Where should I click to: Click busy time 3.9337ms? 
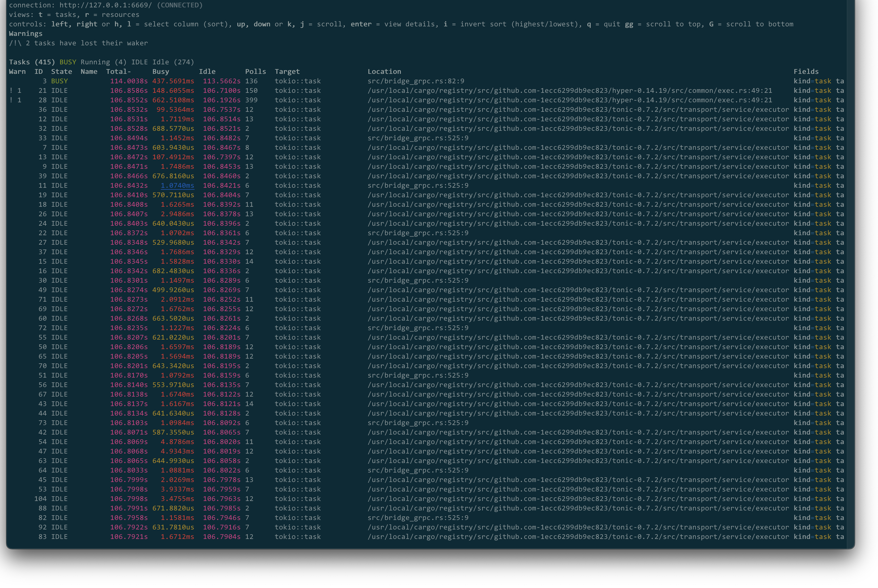pyautogui.click(x=177, y=489)
